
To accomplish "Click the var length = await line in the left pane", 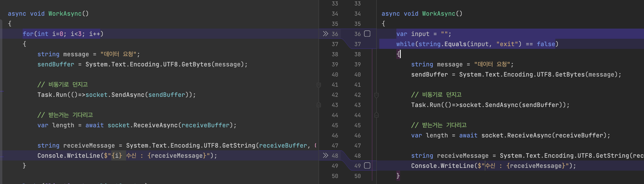I will click(x=137, y=125).
